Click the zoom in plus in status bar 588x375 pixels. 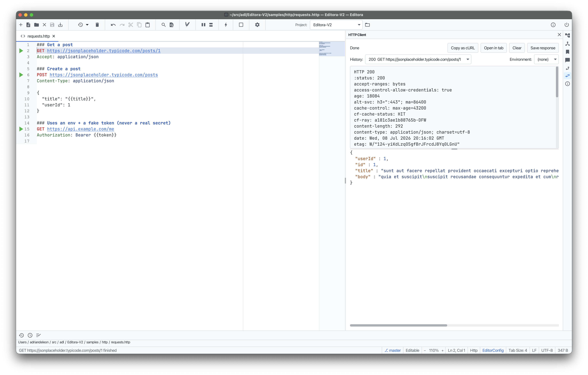[443, 350]
